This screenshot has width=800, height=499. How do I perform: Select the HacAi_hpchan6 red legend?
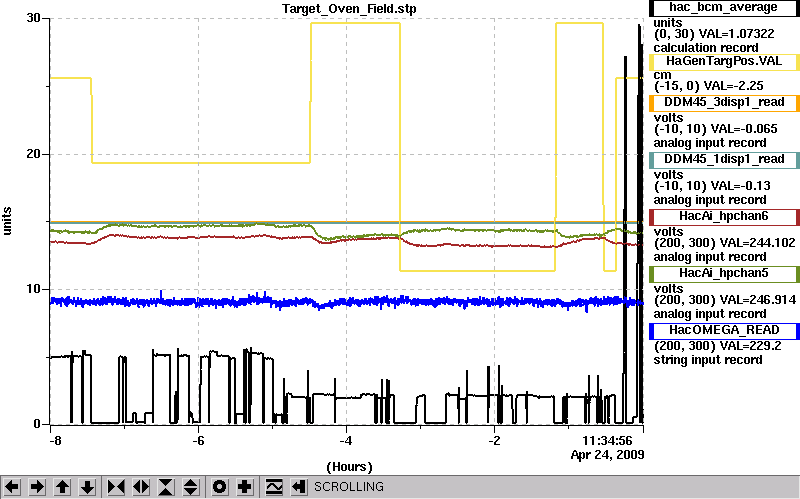pyautogui.click(x=723, y=217)
